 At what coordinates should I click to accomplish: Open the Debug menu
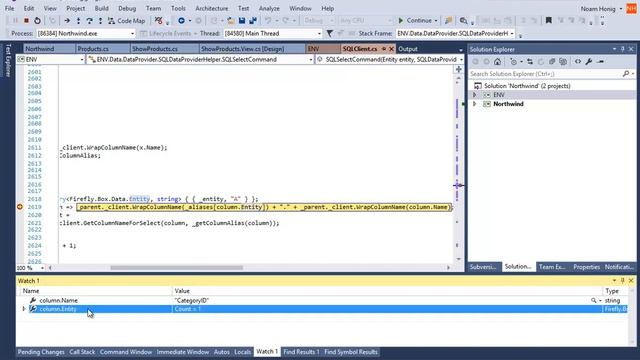tap(127, 8)
